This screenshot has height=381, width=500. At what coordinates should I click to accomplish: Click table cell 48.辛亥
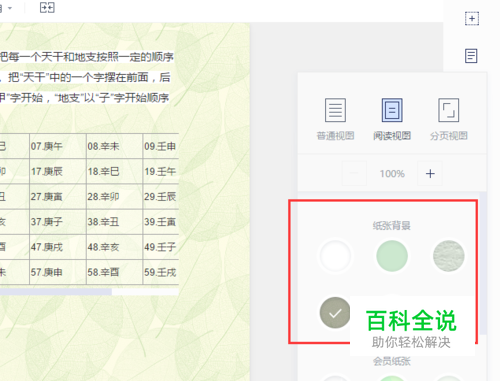click(114, 247)
